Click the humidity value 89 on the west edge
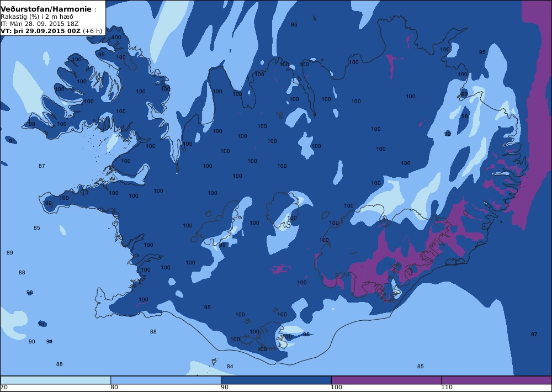Viewport: 552px width, 392px height. pos(10,252)
